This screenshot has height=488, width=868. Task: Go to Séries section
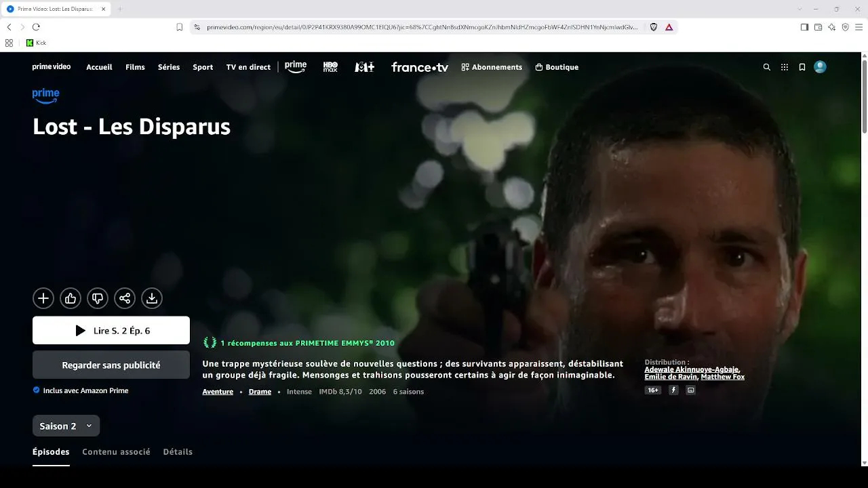point(169,67)
